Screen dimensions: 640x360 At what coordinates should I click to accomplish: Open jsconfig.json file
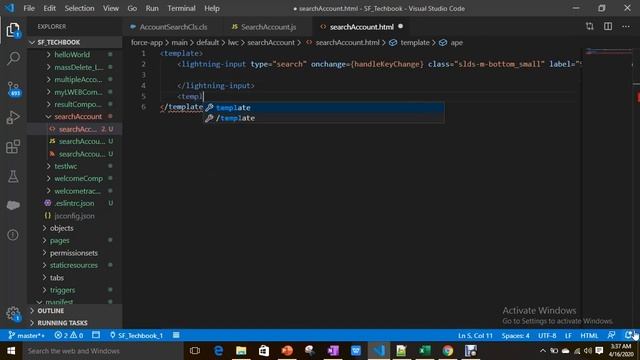(74, 216)
